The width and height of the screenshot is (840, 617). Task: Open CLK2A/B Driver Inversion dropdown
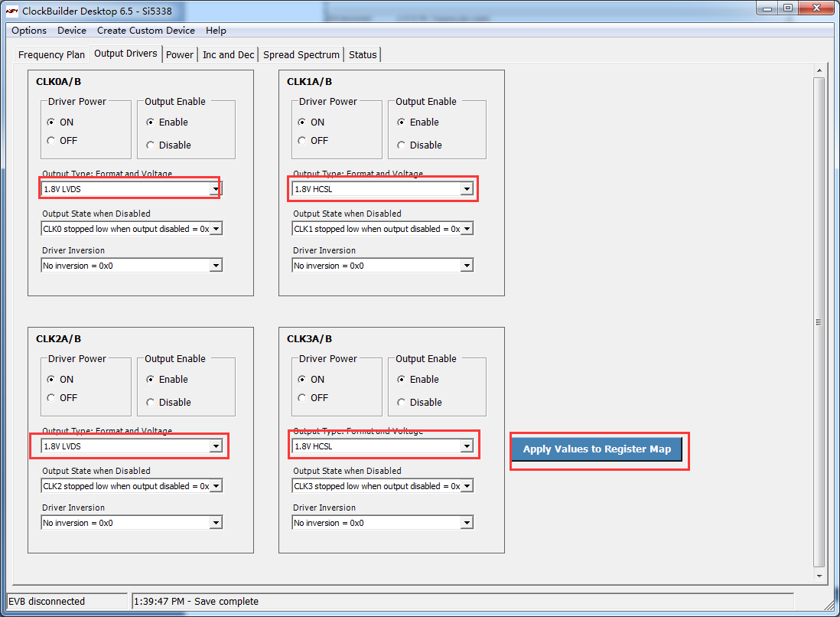(132, 523)
